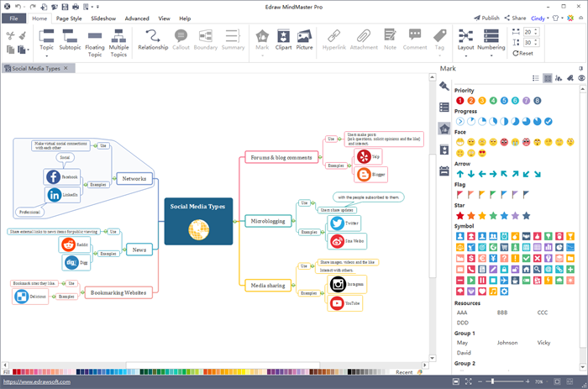
Task: Click the red star mark
Action: [459, 216]
